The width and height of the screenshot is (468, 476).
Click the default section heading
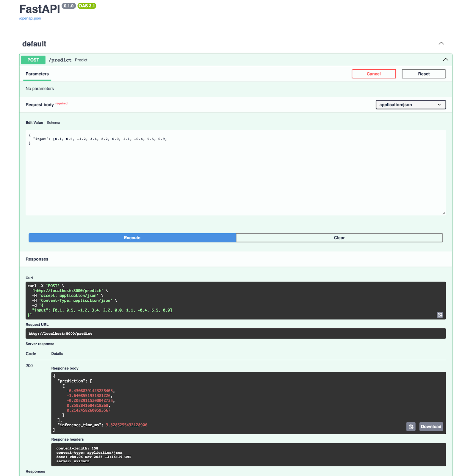tap(34, 44)
